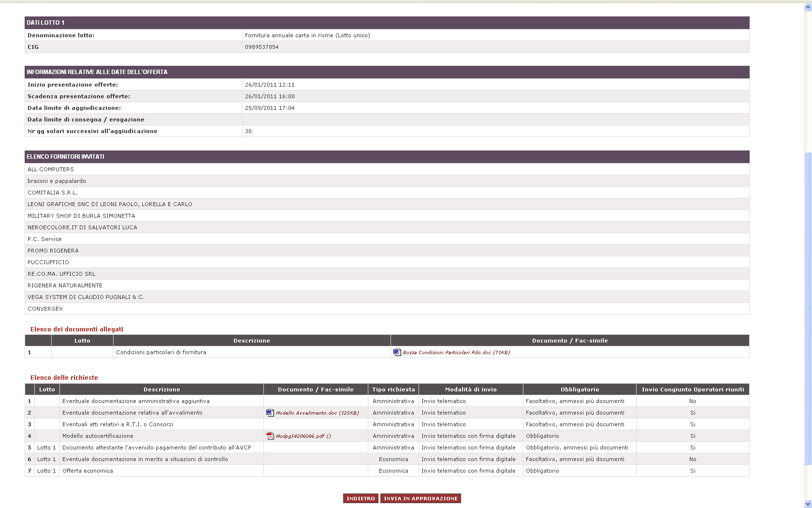Click supplier row PUCCIUFFICIO
The height and width of the screenshot is (508, 812).
click(387, 262)
